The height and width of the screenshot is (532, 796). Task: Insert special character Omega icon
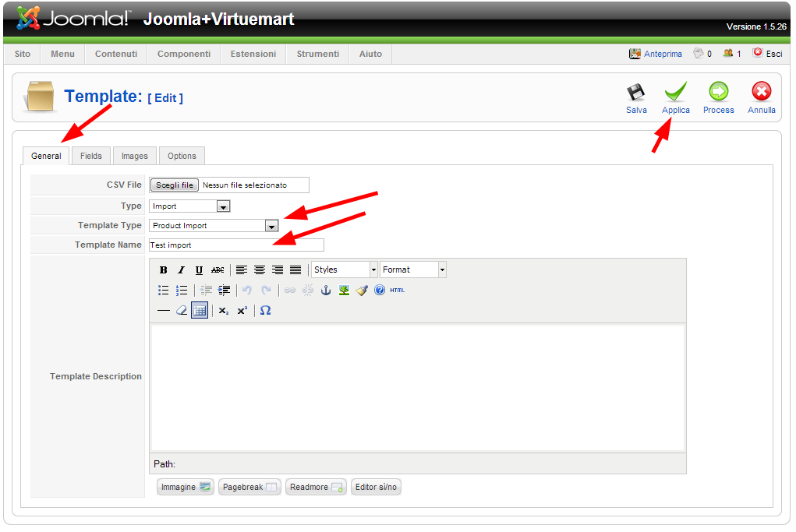(x=266, y=311)
